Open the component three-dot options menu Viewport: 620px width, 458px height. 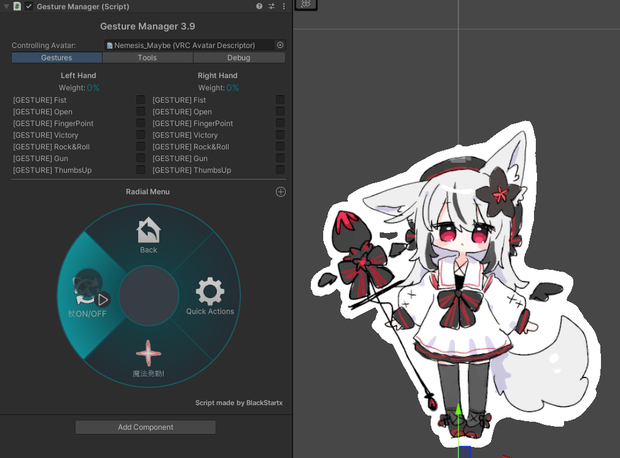tap(284, 6)
